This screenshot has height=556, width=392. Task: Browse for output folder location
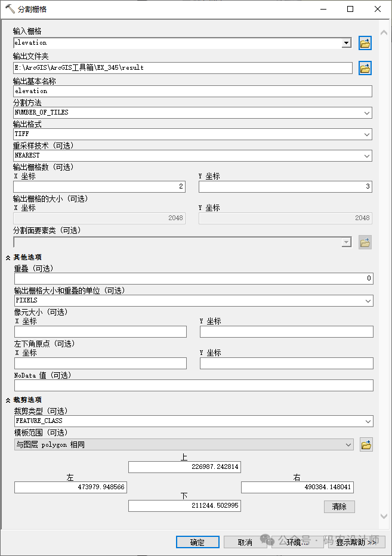click(365, 68)
